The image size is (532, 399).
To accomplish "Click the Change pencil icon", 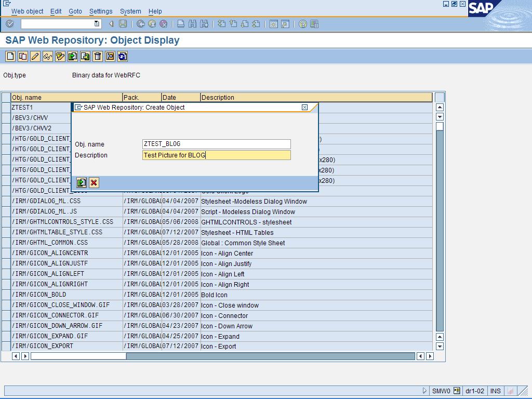I will (x=35, y=56).
